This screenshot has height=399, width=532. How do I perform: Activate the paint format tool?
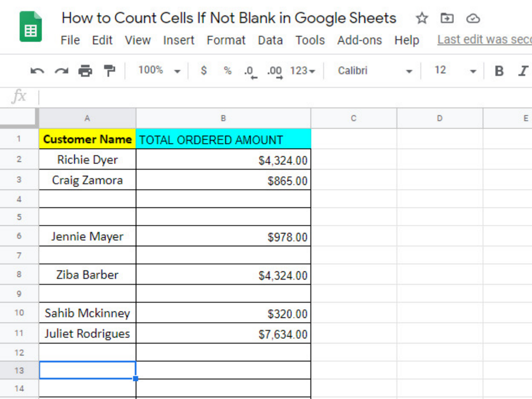[109, 71]
